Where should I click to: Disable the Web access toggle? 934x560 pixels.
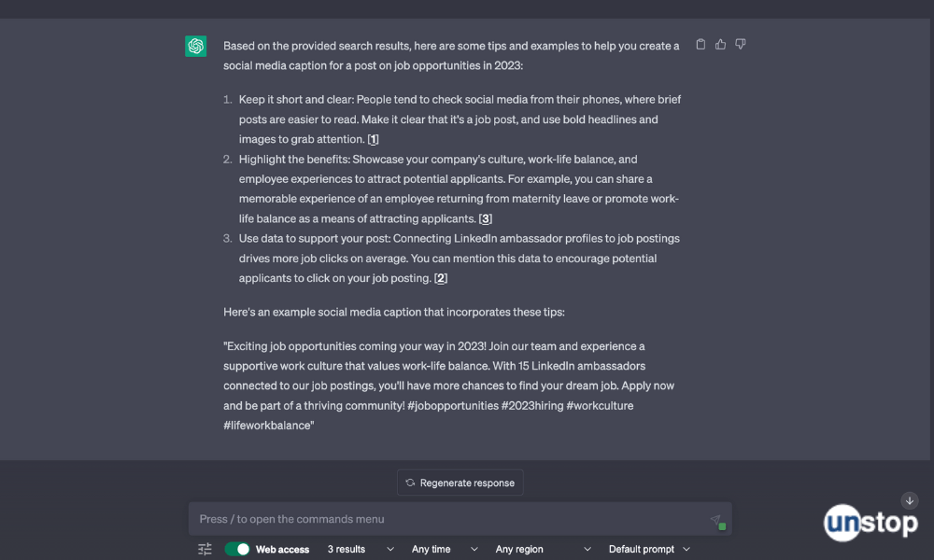(x=235, y=549)
